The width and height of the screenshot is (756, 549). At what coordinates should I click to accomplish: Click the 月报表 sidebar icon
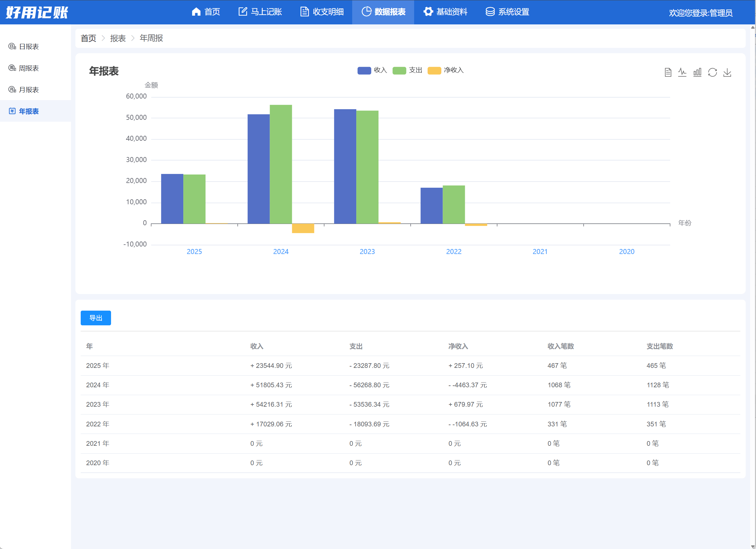pyautogui.click(x=12, y=90)
